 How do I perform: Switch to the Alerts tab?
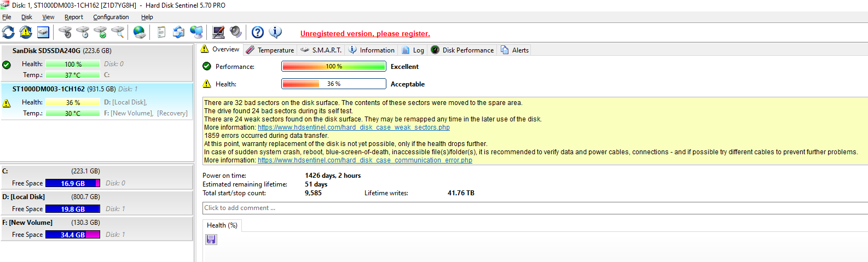tap(514, 50)
